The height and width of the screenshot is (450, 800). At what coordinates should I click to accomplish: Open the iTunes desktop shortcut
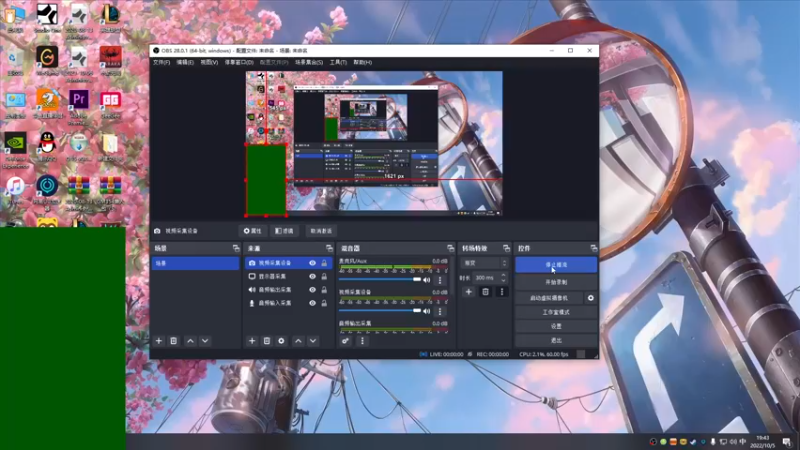[15, 190]
